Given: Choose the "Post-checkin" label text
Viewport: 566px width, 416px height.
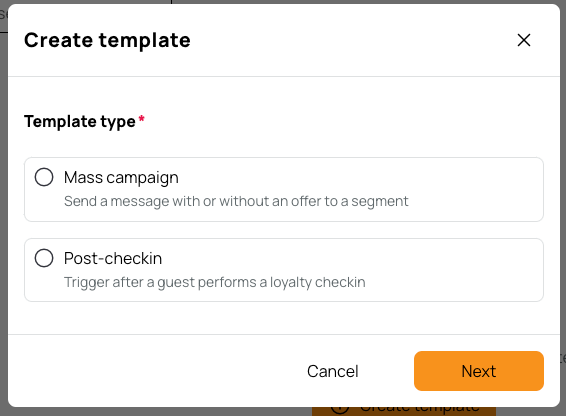Looking at the screenshot, I should pos(113,259).
